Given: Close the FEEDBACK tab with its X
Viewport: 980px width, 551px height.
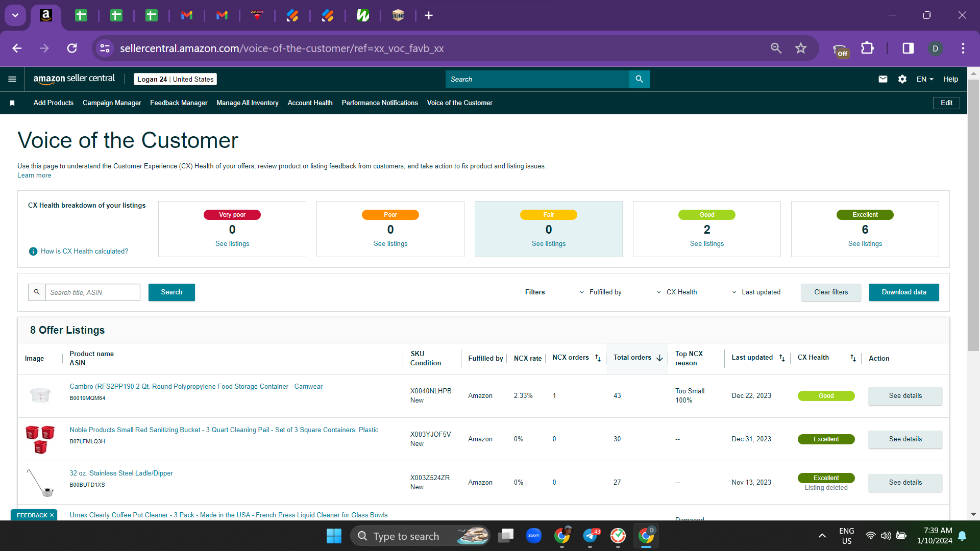Looking at the screenshot, I should pyautogui.click(x=52, y=515).
